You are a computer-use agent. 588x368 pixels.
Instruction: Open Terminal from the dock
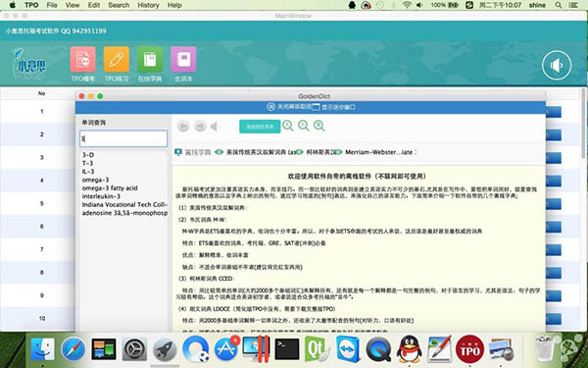287,348
